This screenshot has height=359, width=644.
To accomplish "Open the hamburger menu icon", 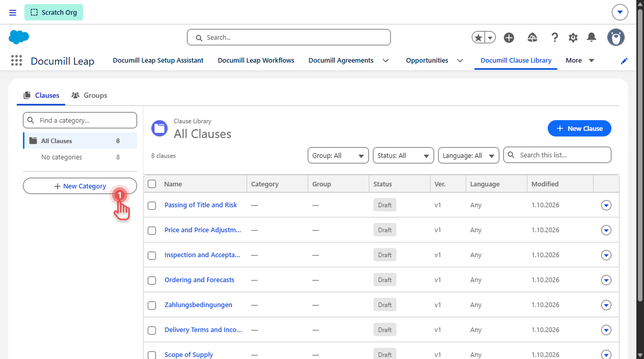I will pos(13,12).
